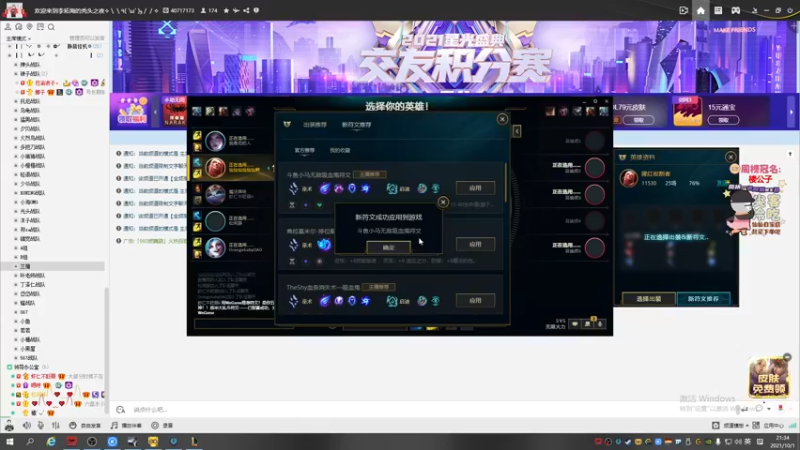800x450 pixels.
Task: Select the highlighted second summoner's champion portrait
Action: 215,167
